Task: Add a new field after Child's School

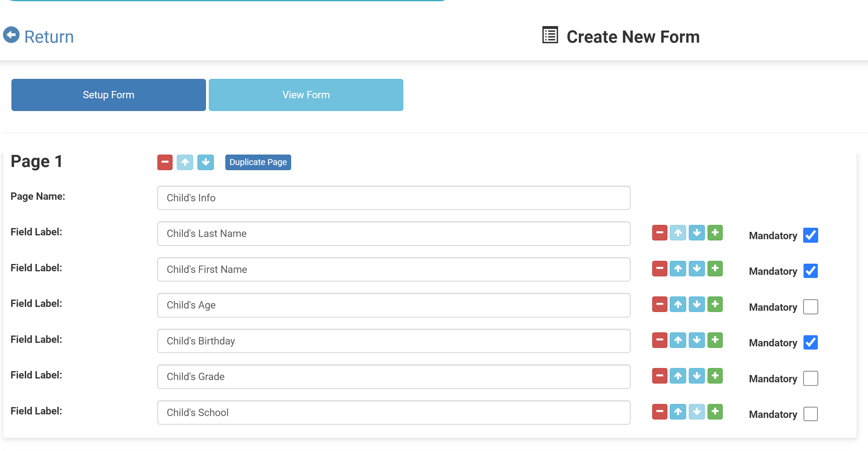Action: [715, 411]
